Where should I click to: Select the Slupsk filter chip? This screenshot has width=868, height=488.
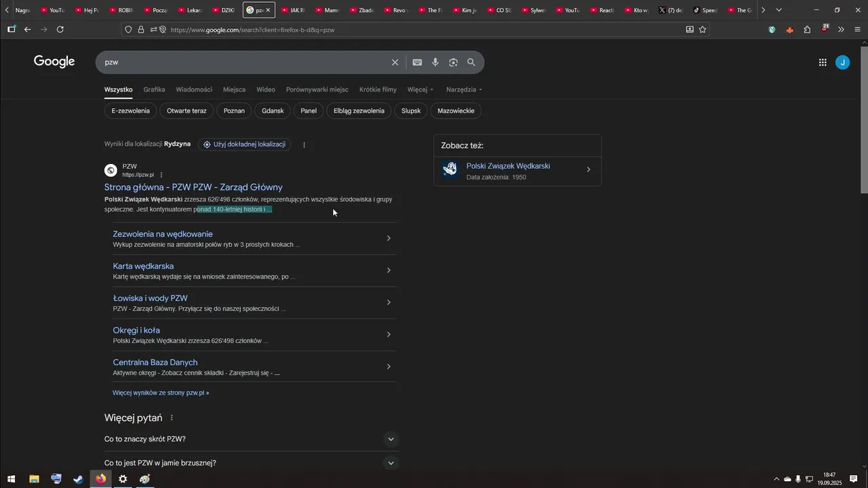click(x=411, y=111)
